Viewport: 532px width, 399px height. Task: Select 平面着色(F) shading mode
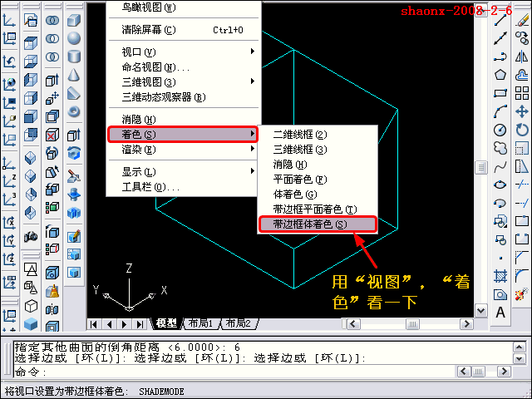click(x=318, y=180)
